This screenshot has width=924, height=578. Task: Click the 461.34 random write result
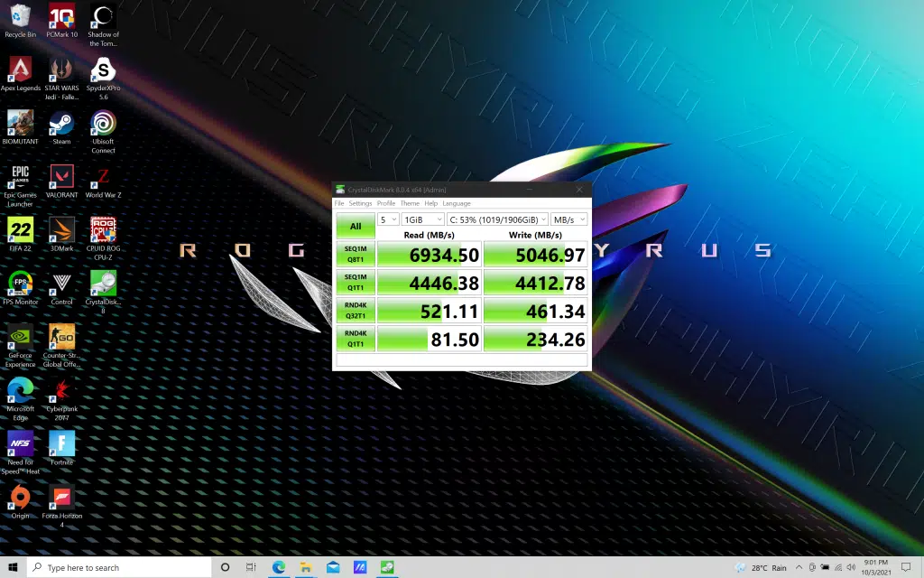click(536, 311)
